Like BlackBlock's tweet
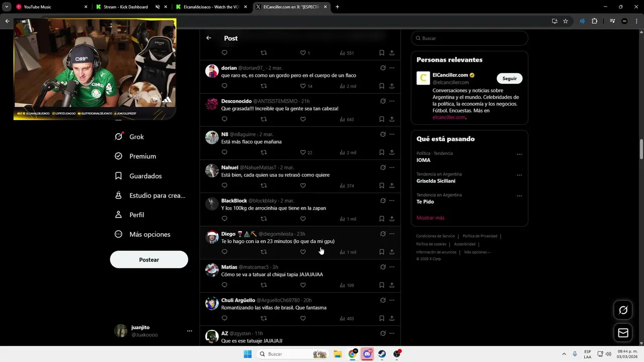The height and width of the screenshot is (362, 644). [x=303, y=219]
